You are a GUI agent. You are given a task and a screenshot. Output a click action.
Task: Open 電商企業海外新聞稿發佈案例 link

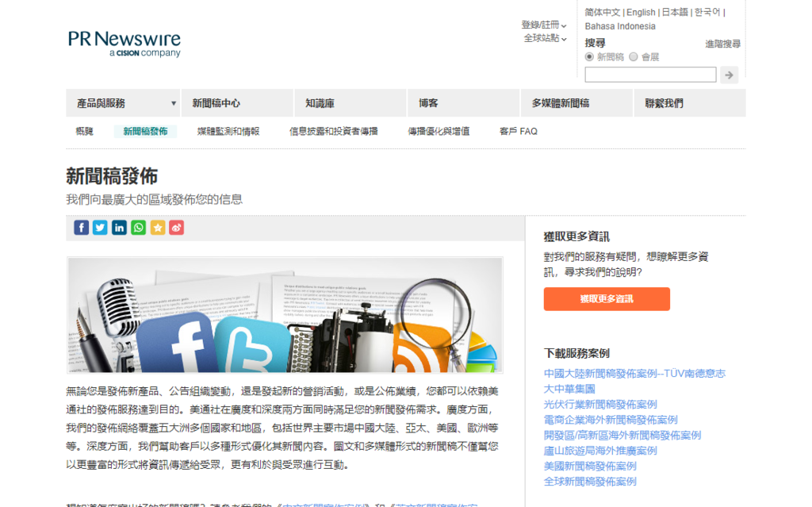[x=611, y=420]
